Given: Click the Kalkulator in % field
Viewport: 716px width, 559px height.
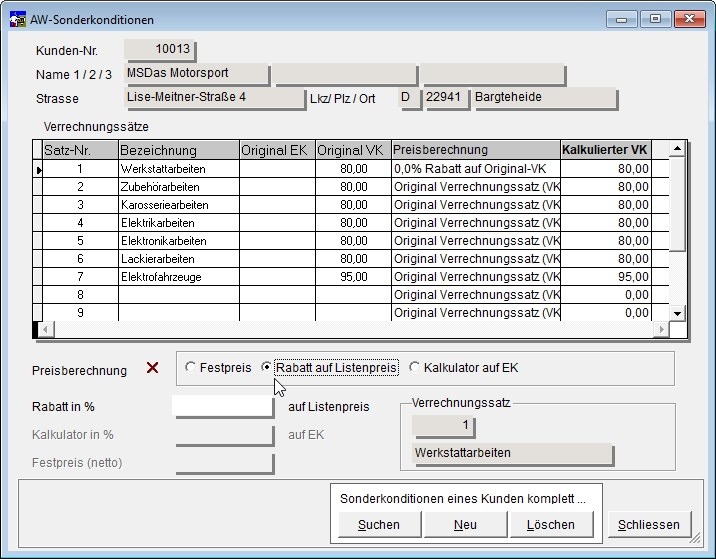Looking at the screenshot, I should click(x=225, y=435).
